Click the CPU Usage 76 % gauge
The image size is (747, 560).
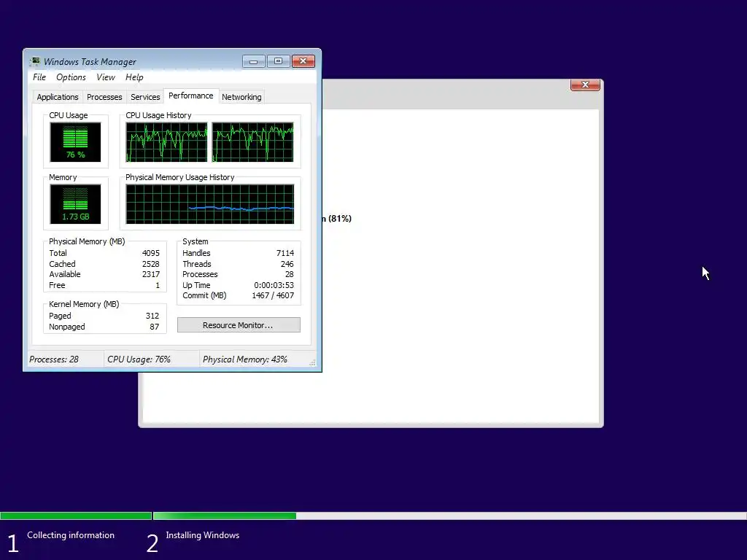click(x=75, y=142)
